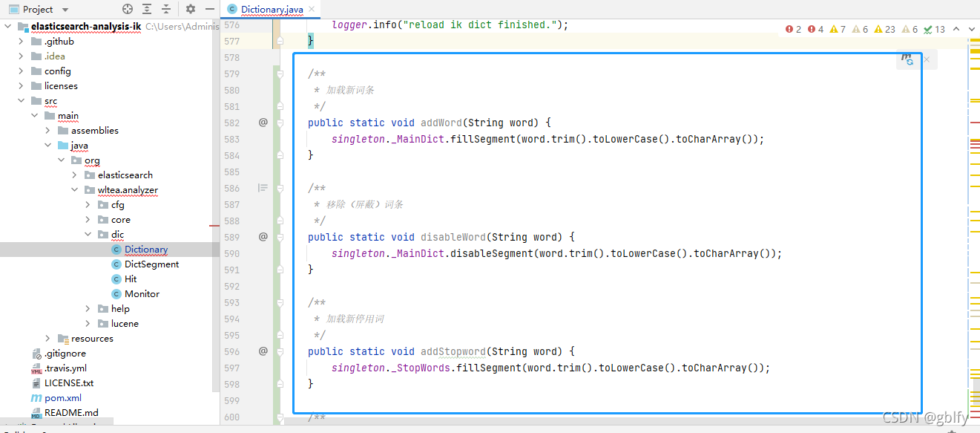The height and width of the screenshot is (433, 980).
Task: Collapse the java source folder
Action: point(47,146)
